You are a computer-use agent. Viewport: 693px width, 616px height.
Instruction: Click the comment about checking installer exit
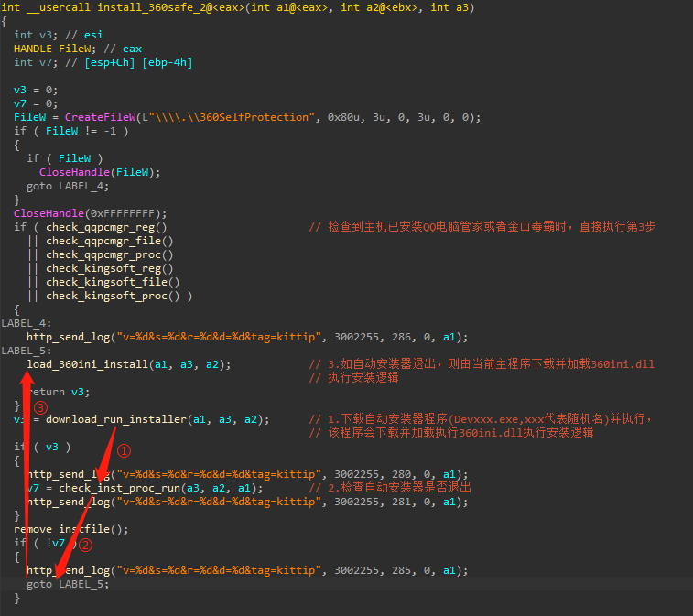coord(390,488)
